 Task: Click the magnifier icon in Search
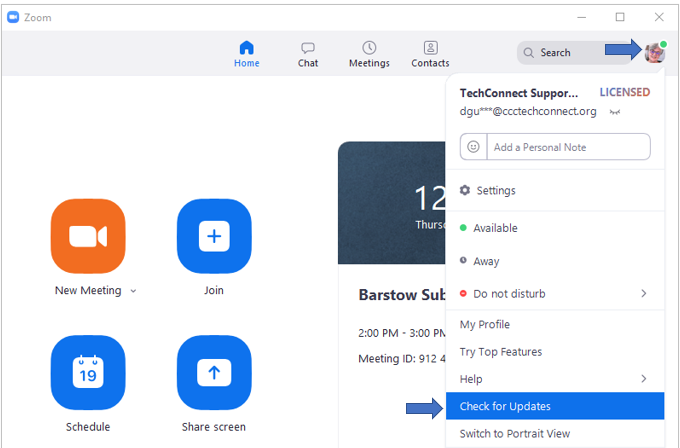tap(528, 53)
